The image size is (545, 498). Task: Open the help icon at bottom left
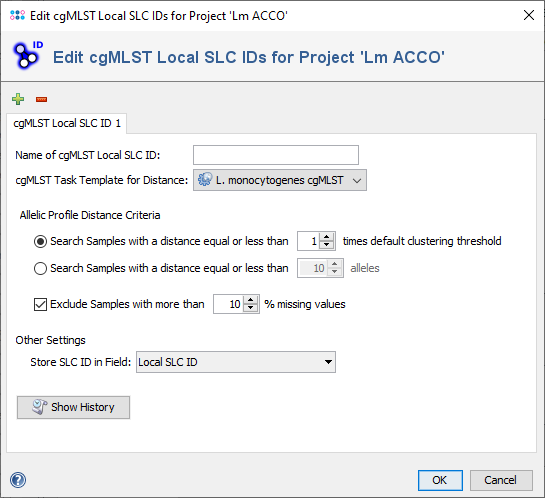(18, 480)
